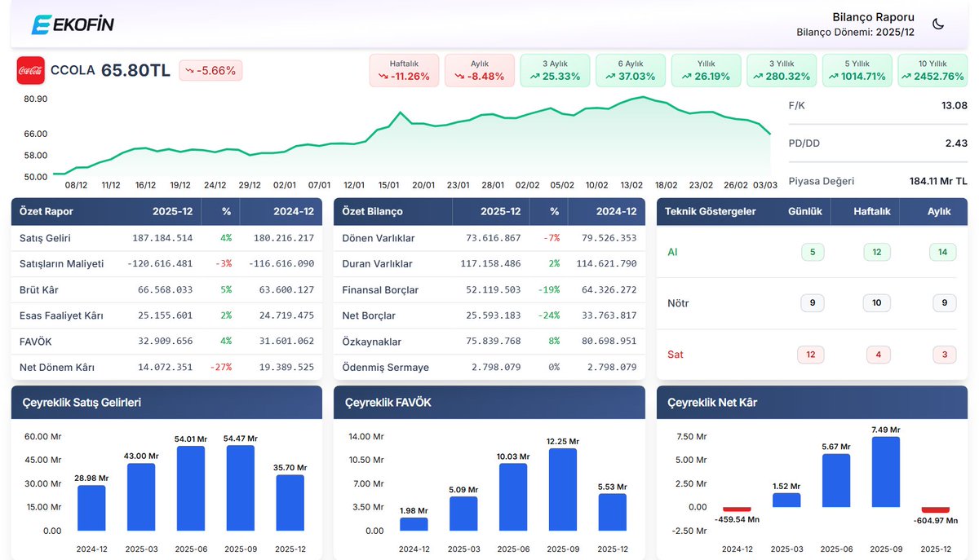Viewport: 979px width, 560px height.
Task: Click the Aylık column in Teknik Göstergeler
Action: coord(940,211)
